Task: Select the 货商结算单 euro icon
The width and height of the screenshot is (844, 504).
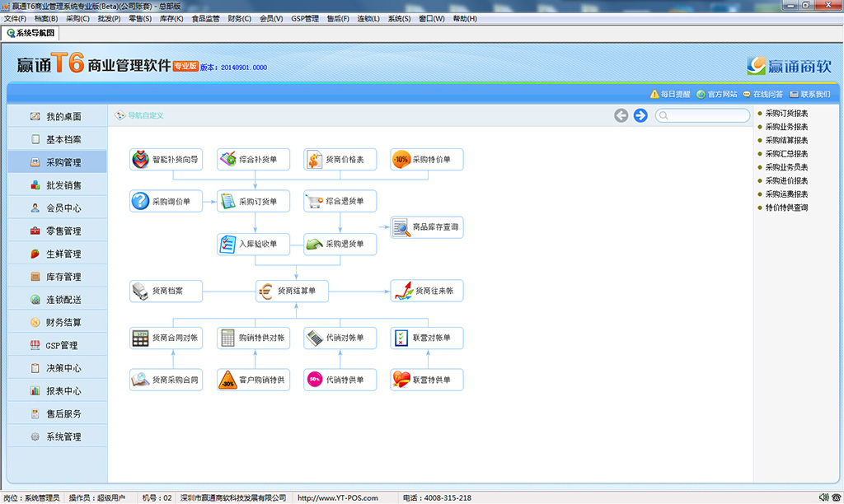Action: [265, 291]
